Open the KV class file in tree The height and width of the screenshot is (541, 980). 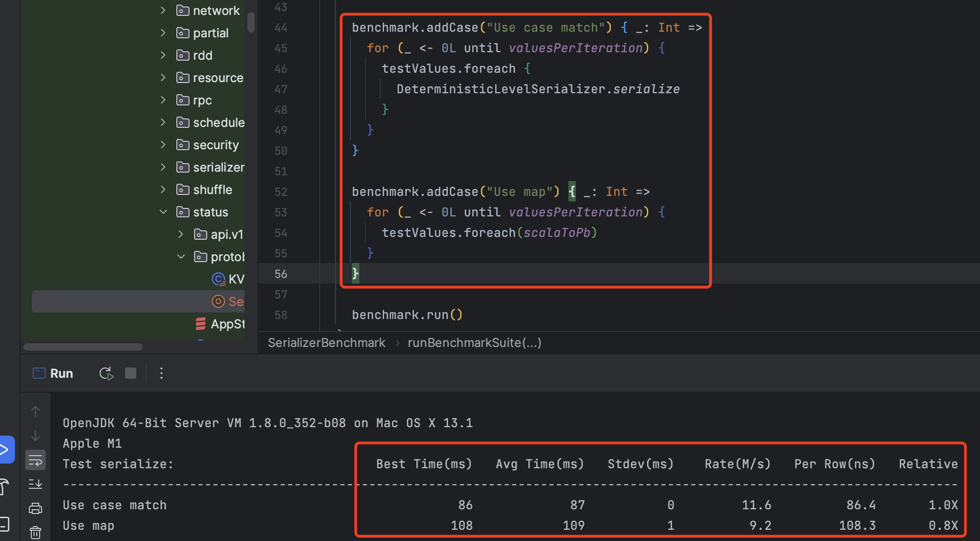click(x=236, y=279)
